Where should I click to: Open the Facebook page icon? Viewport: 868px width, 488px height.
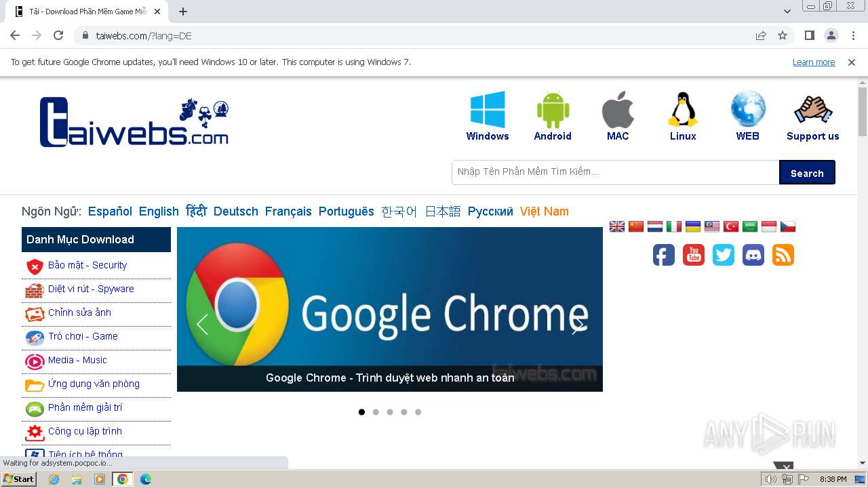[664, 255]
